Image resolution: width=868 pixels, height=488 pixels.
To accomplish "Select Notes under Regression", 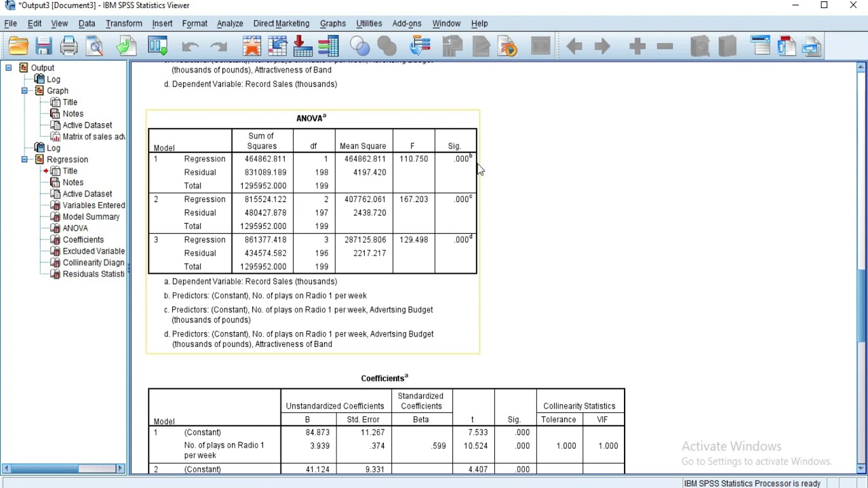I will 73,182.
